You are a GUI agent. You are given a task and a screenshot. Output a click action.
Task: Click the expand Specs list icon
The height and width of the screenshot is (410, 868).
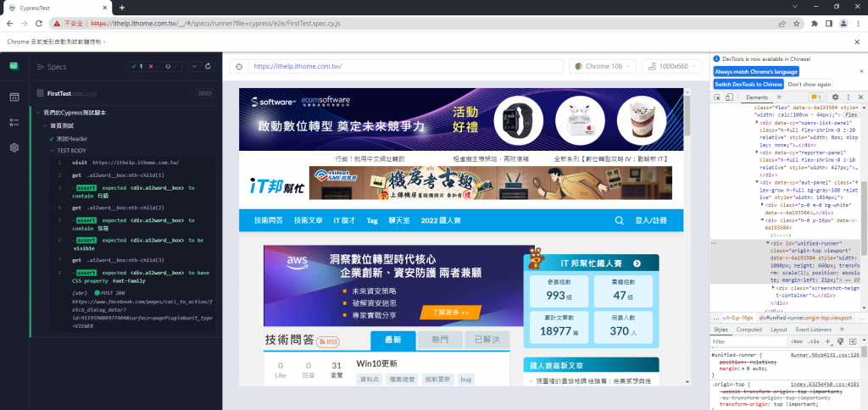tap(40, 67)
